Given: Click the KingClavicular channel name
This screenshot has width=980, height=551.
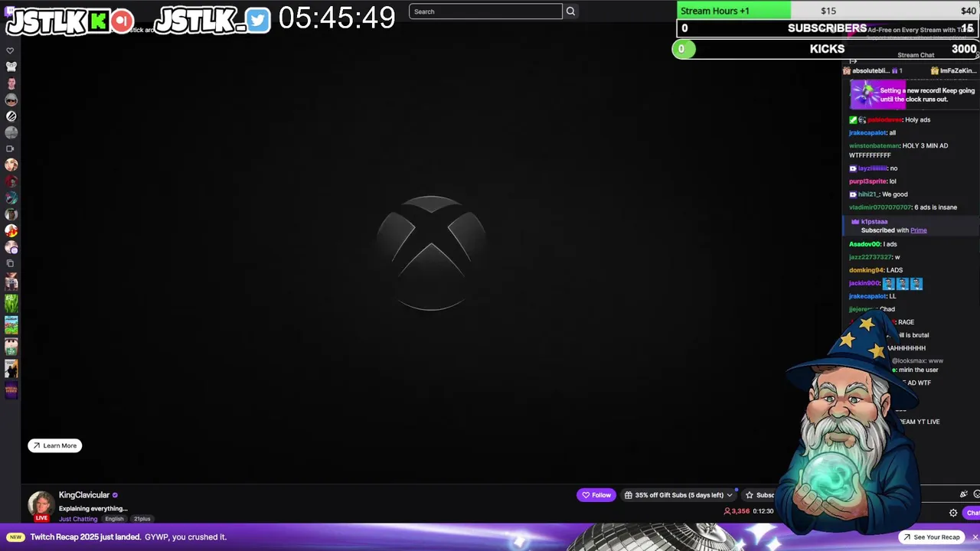Looking at the screenshot, I should (x=84, y=495).
